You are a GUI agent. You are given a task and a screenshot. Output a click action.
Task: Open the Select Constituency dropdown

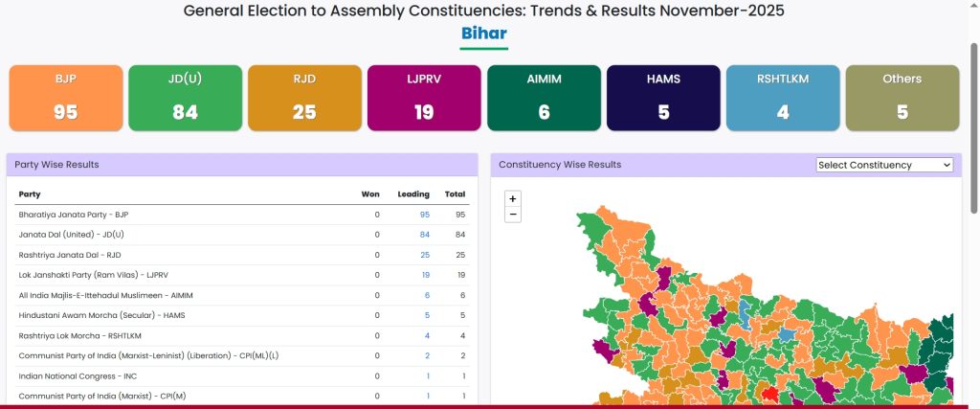[884, 165]
